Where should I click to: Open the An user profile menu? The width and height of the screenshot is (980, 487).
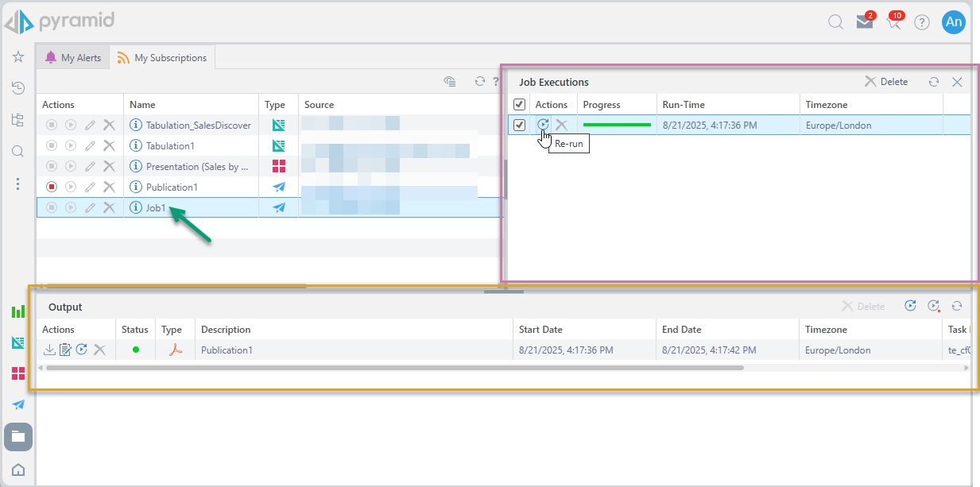click(953, 22)
